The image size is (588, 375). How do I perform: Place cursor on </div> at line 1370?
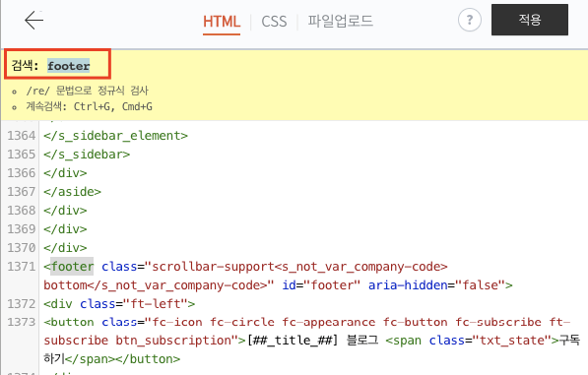pos(65,248)
